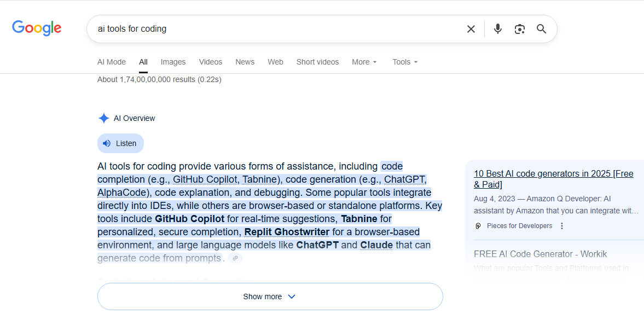Switch to the Images tab
644x320 pixels.
(173, 62)
